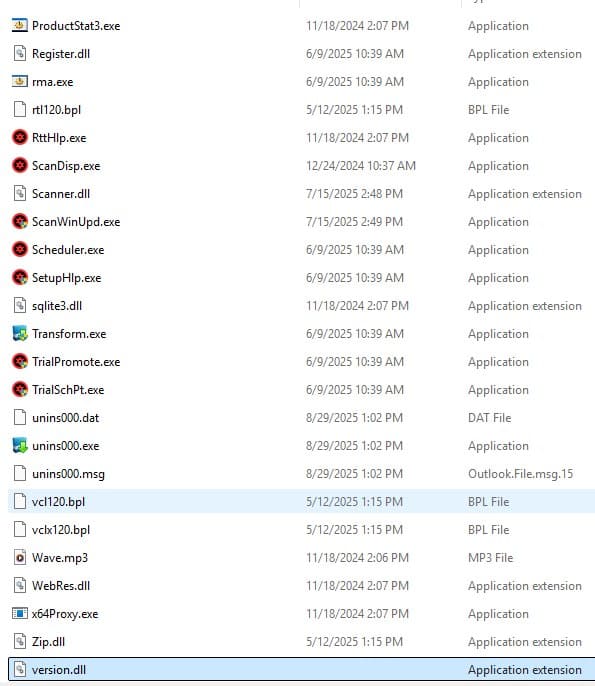The width and height of the screenshot is (595, 686).
Task: Click the x64Proxy.exe window icon
Action: tap(20, 614)
